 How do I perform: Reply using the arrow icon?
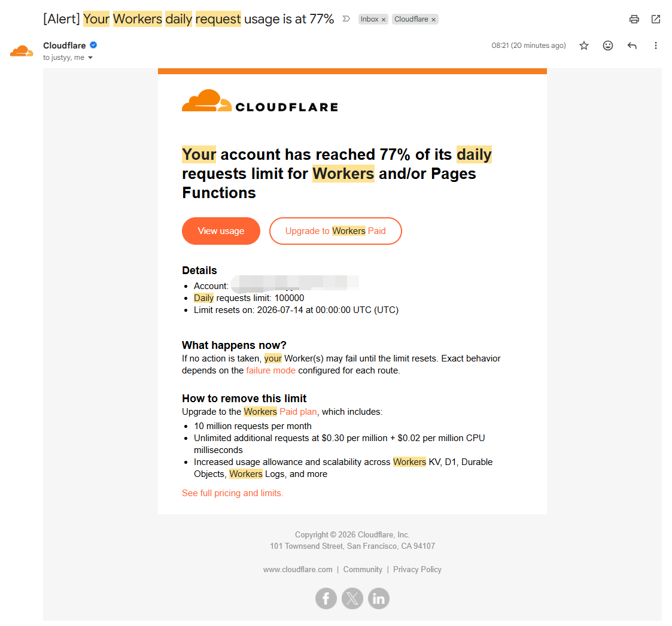point(632,45)
